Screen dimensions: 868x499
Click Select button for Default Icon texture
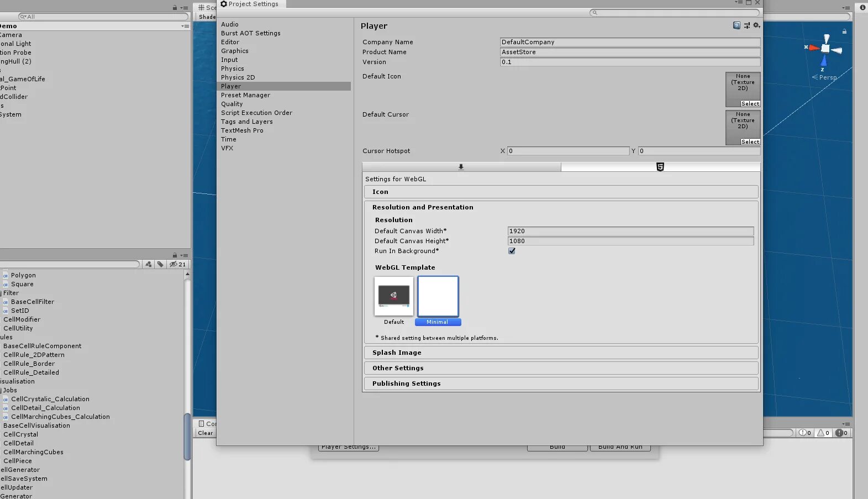750,104
